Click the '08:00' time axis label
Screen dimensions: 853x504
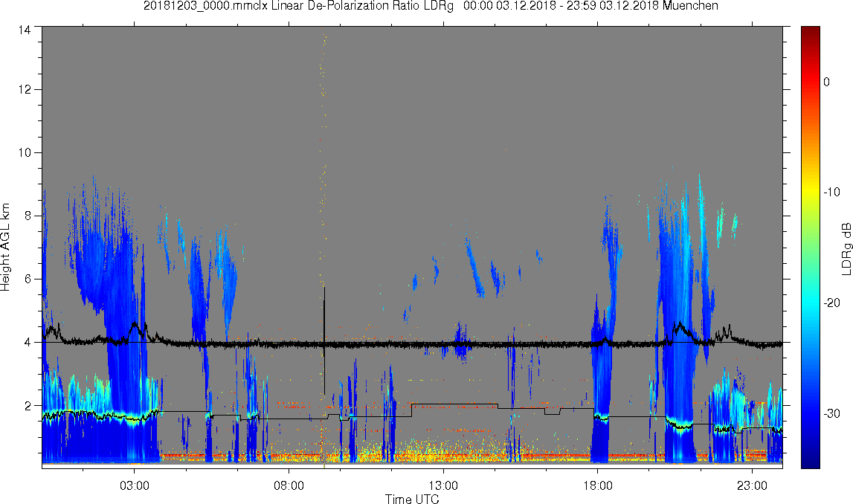pyautogui.click(x=289, y=485)
